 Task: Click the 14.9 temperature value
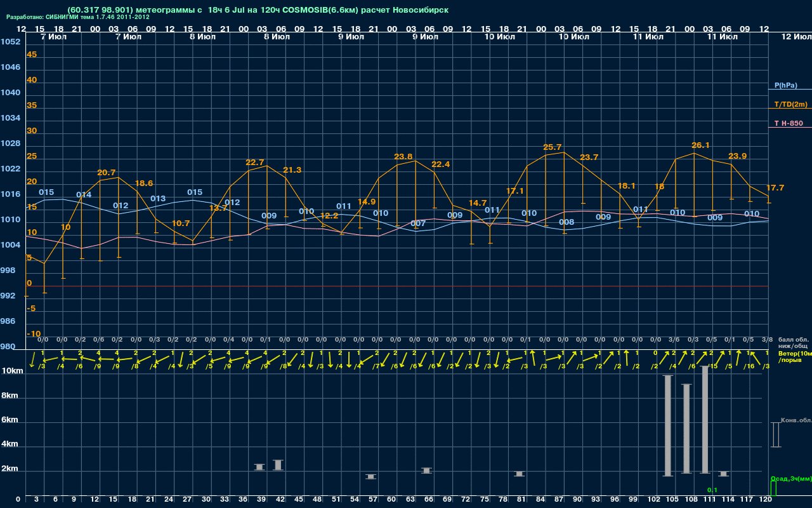tap(367, 202)
